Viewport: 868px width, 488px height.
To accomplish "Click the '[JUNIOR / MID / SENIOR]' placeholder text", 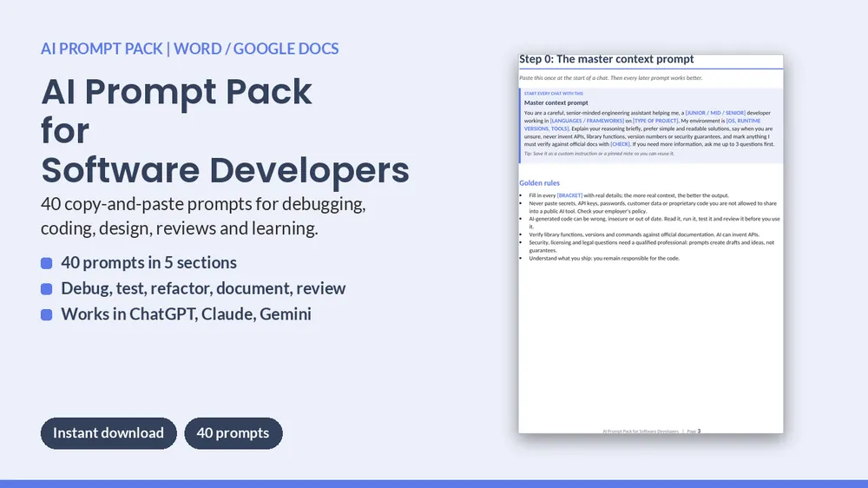I will tap(715, 113).
